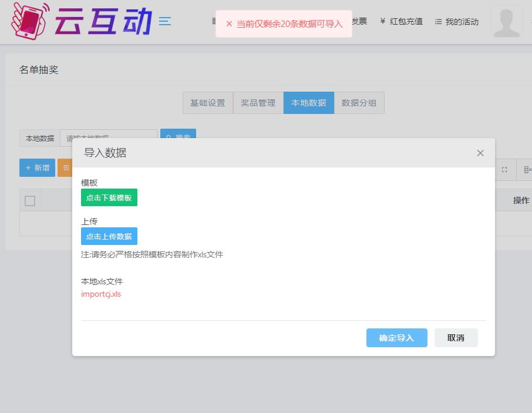This screenshot has height=413, width=532.
Task: Open 我的活动 in the top navigation
Action: (x=457, y=22)
